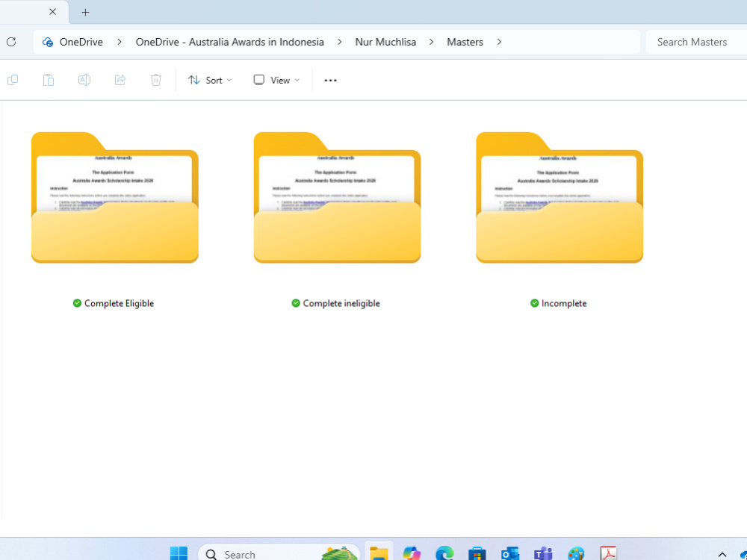The height and width of the screenshot is (560, 747).
Task: Click the Complete ineligible folder name
Action: click(x=341, y=303)
